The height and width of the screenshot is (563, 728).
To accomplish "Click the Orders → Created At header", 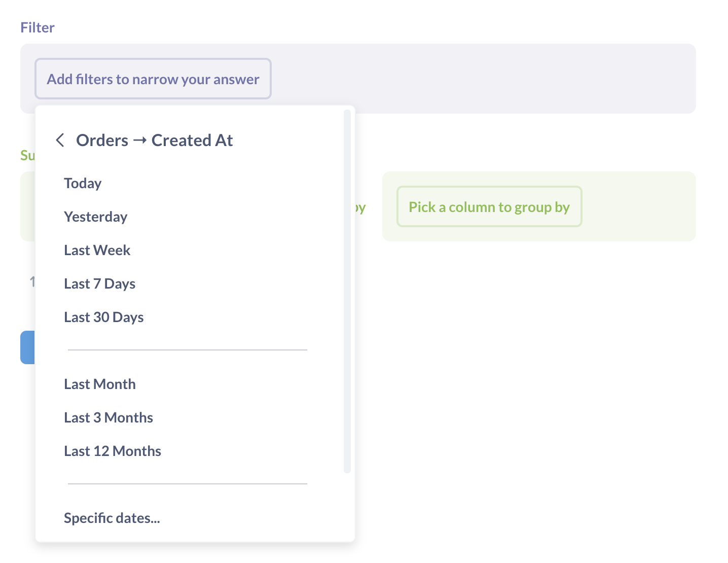I will click(154, 140).
